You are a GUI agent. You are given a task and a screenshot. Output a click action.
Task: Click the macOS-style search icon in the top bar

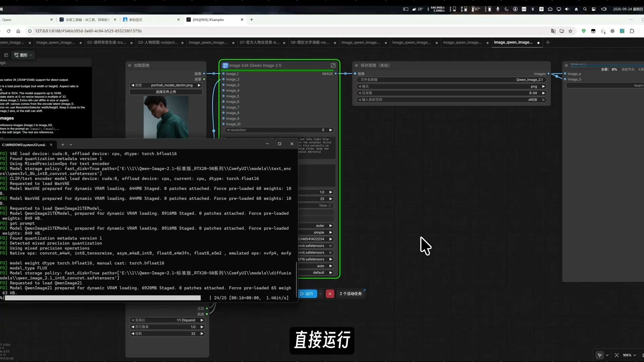(x=585, y=9)
